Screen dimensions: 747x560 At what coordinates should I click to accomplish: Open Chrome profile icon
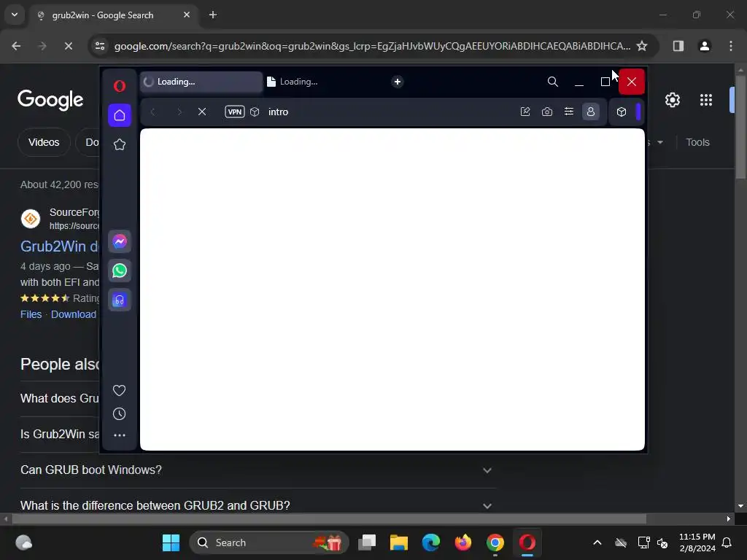click(x=705, y=46)
